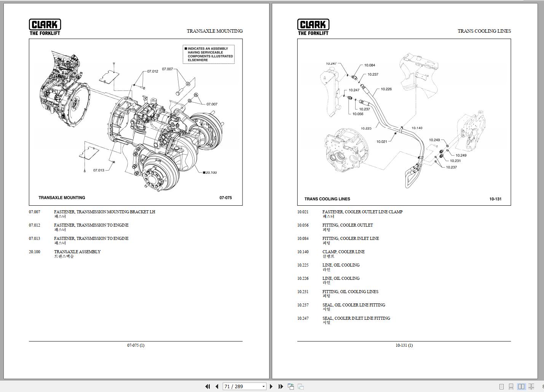The height and width of the screenshot is (392, 544).
Task: Switch to single page view
Action: tap(501, 386)
